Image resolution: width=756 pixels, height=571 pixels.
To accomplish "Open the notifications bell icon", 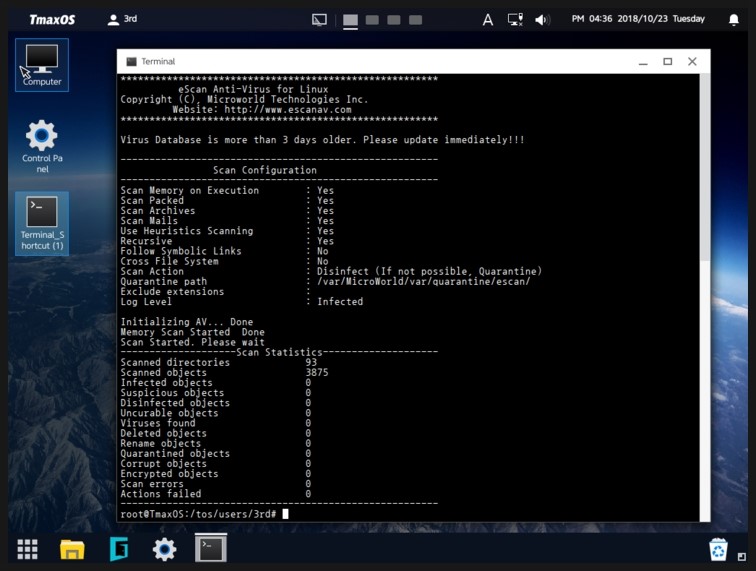I will [x=733, y=19].
